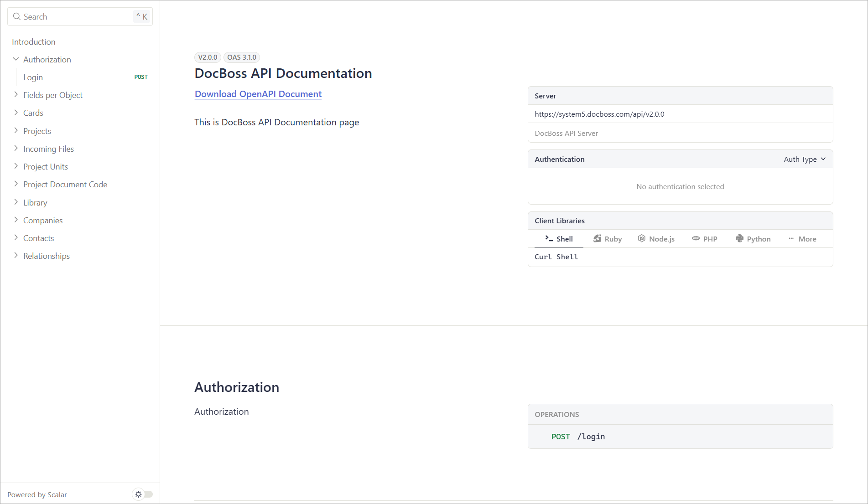Select the Shell client library tab

coord(559,239)
